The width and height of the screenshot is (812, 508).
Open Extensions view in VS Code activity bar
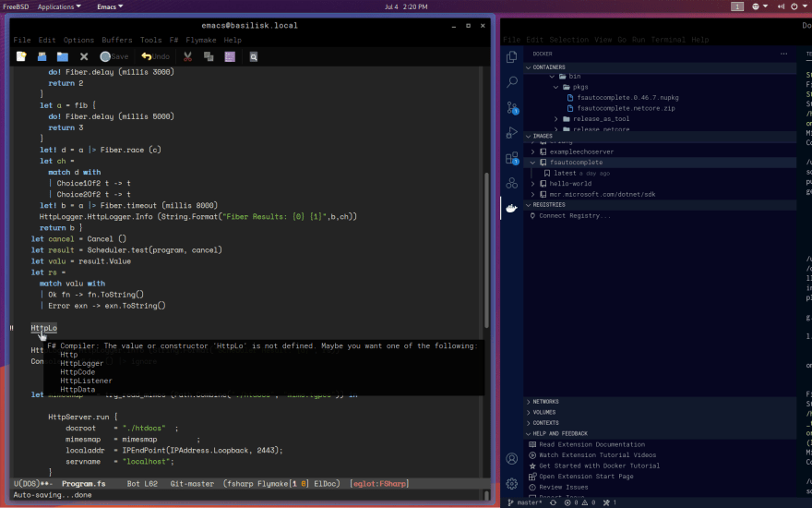(x=511, y=158)
